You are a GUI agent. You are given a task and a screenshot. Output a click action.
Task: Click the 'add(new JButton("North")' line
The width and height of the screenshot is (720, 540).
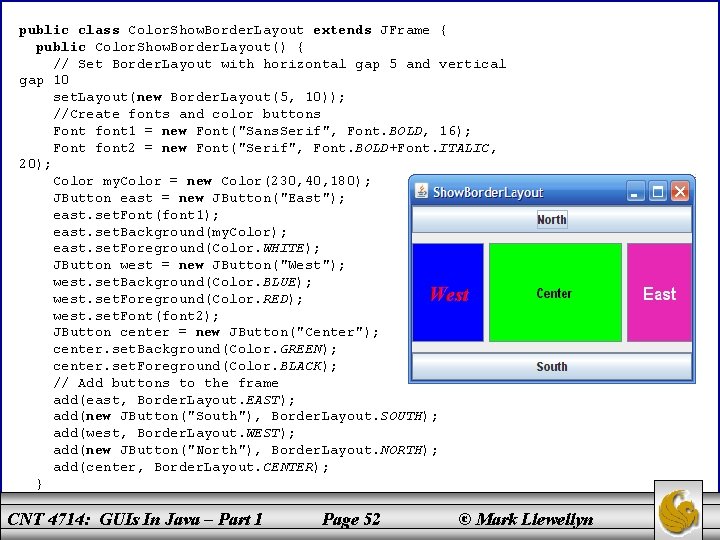point(246,450)
